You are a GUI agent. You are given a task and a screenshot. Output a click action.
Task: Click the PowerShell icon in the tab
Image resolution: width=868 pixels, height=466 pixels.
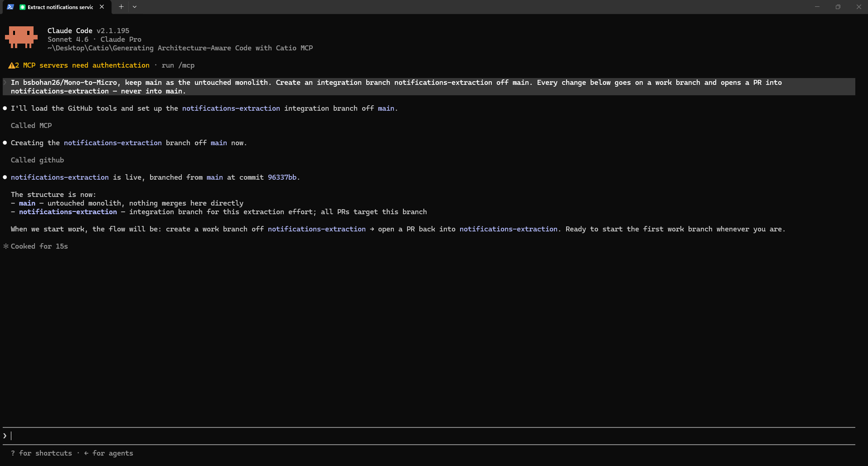[10, 7]
